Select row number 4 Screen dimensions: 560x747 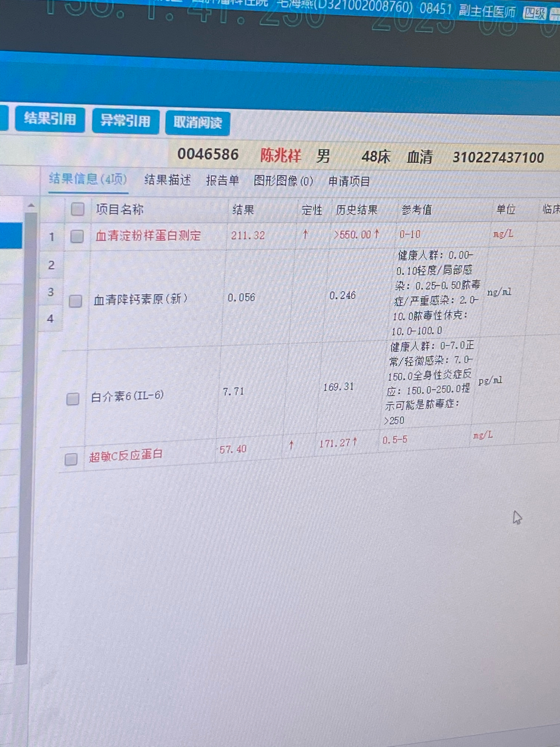(50, 319)
